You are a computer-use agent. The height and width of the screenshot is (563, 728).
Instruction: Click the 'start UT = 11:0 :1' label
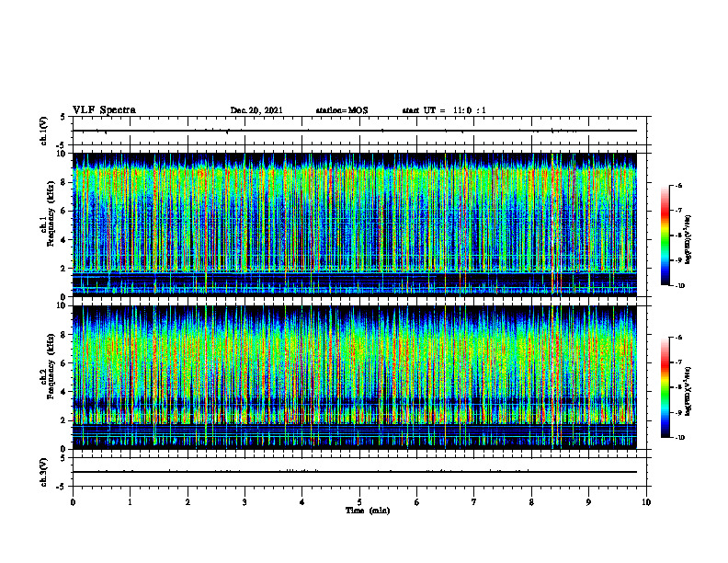click(444, 110)
